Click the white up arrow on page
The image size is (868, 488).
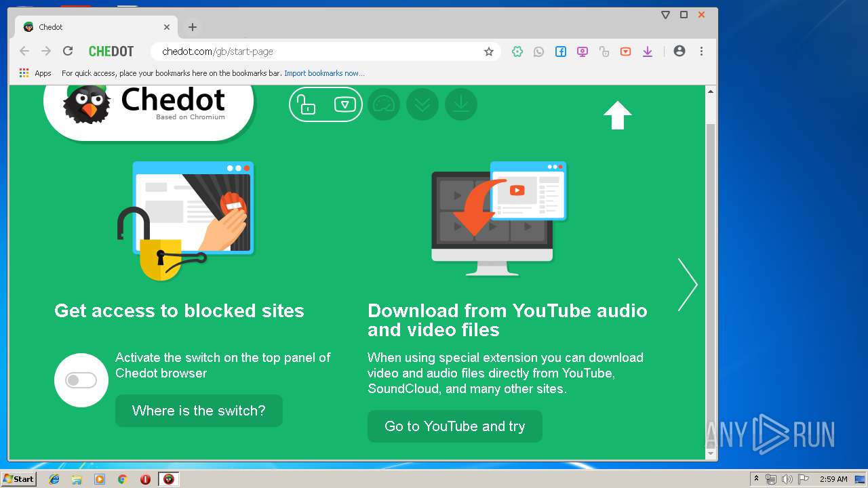point(618,115)
